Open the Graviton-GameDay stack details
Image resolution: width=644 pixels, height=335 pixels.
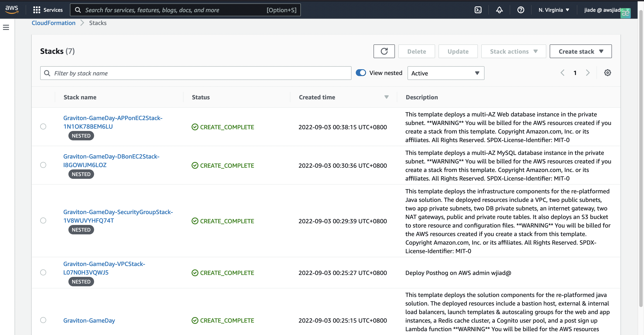(x=89, y=320)
